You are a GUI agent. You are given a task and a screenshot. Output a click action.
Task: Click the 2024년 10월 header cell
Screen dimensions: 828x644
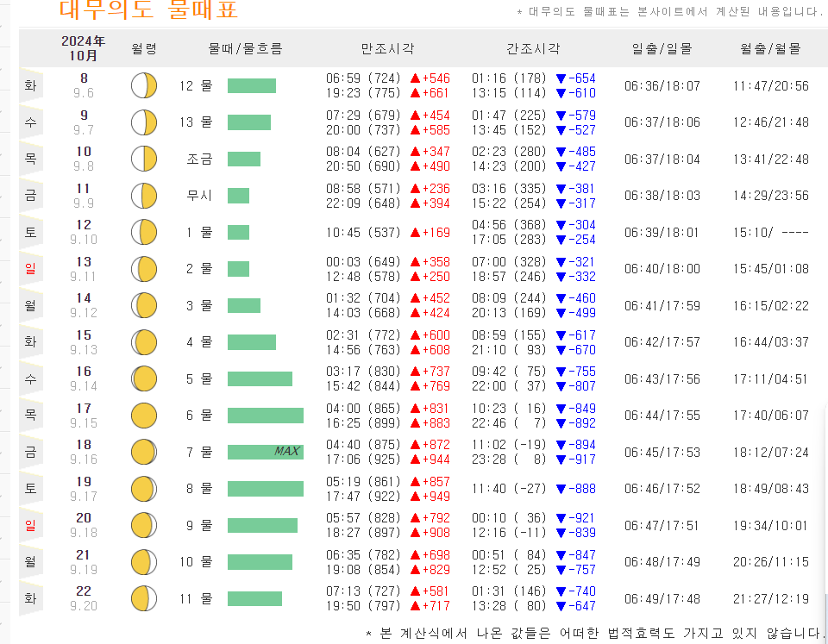click(83, 48)
